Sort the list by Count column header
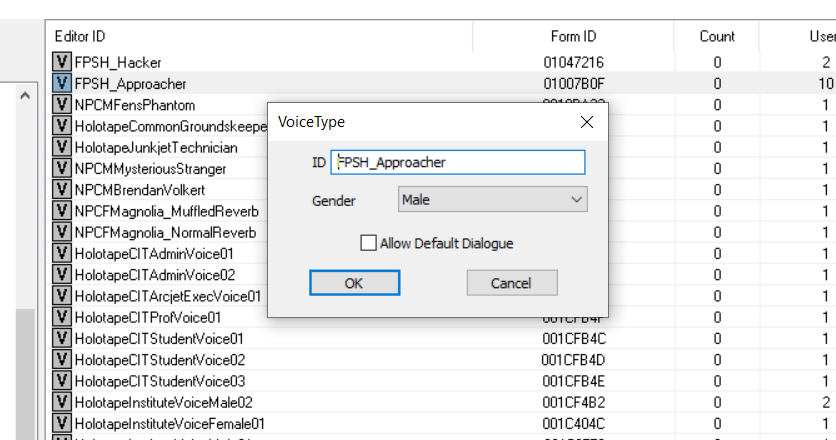The height and width of the screenshot is (440, 836). coord(717,36)
